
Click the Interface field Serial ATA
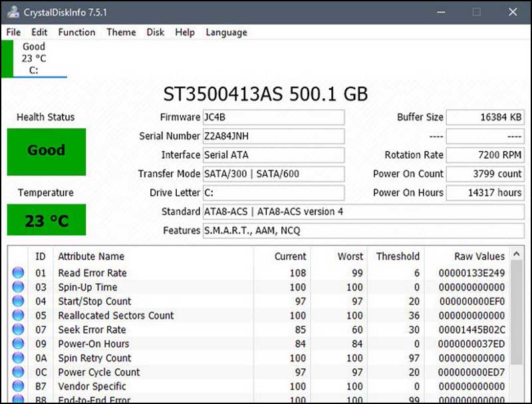point(273,155)
